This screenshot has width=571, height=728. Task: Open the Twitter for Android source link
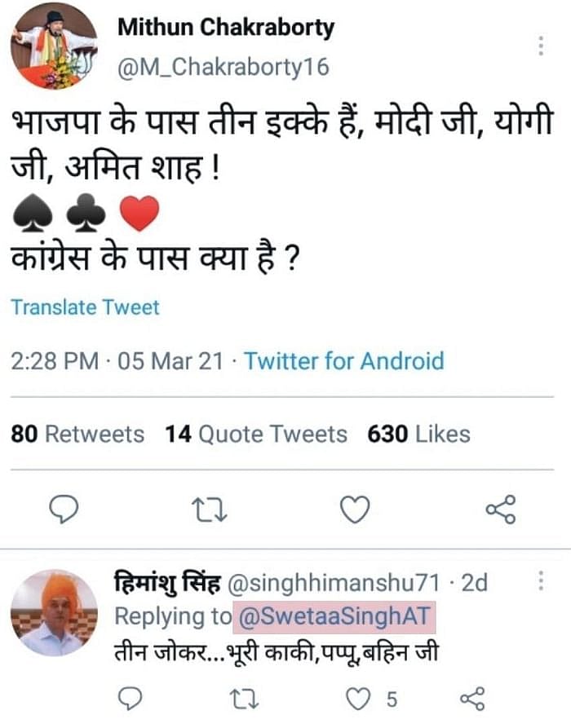tap(347, 361)
